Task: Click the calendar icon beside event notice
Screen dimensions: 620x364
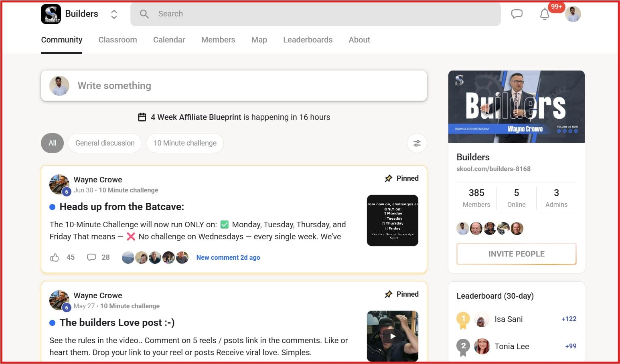Action: tap(142, 117)
